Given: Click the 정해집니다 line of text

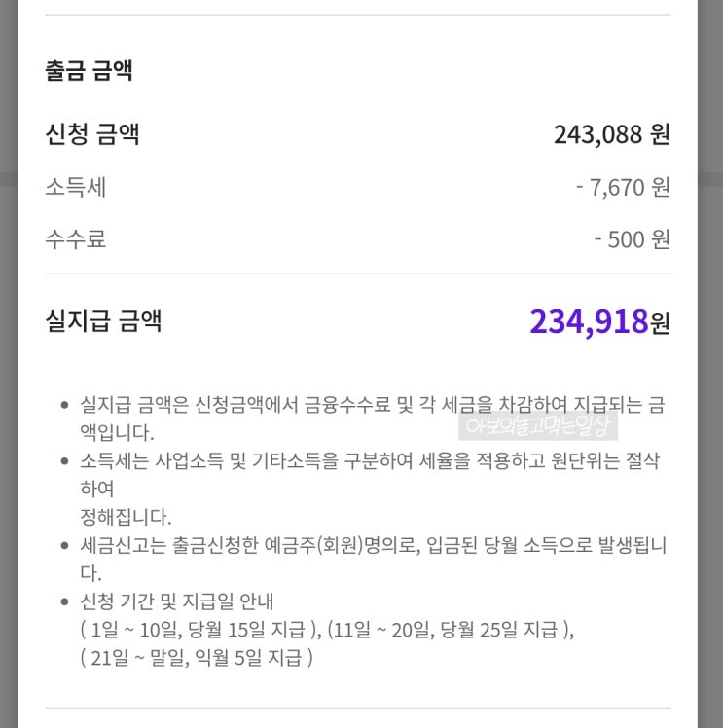Looking at the screenshot, I should pyautogui.click(x=126, y=517).
